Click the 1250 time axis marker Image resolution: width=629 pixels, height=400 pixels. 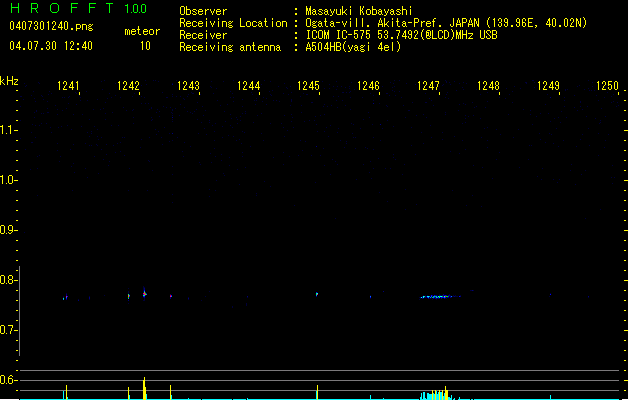click(607, 86)
